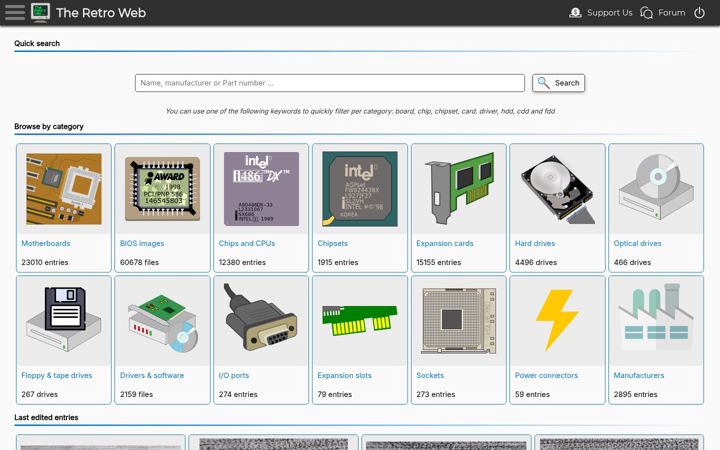Click the green expansion card image
The width and height of the screenshot is (720, 450).
[459, 189]
